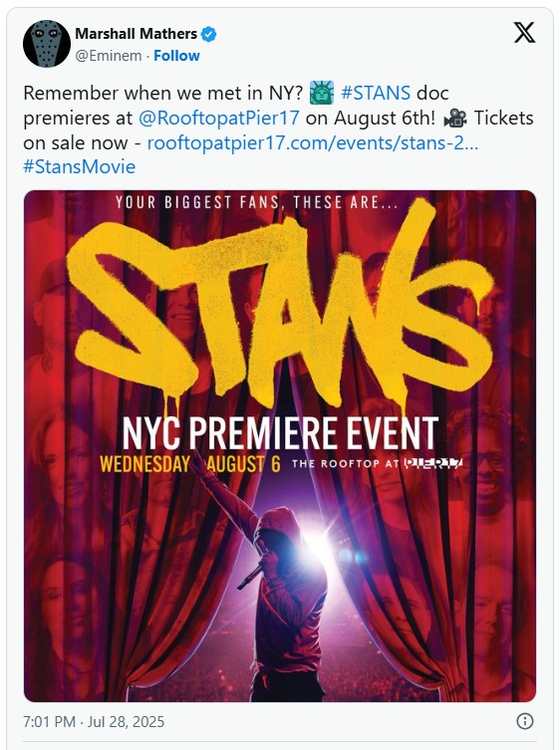Follow the Eminem account
Viewport: 560px width, 750px height.
pyautogui.click(x=176, y=56)
